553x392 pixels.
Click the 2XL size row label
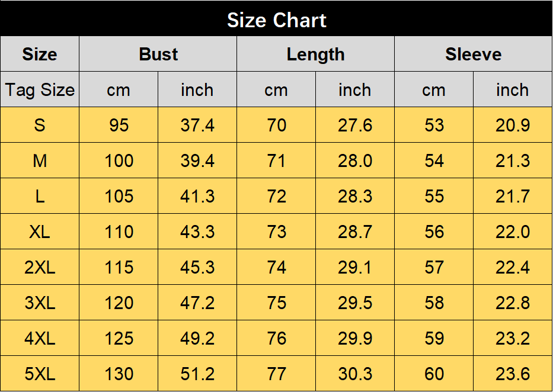point(40,267)
